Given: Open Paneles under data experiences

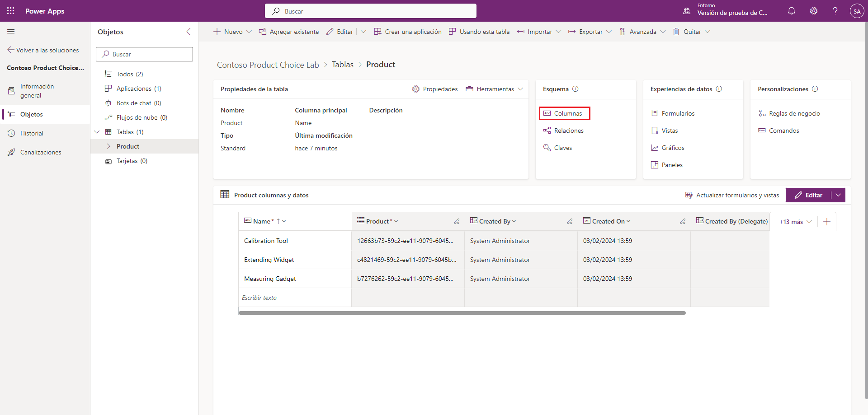Looking at the screenshot, I should [x=667, y=165].
